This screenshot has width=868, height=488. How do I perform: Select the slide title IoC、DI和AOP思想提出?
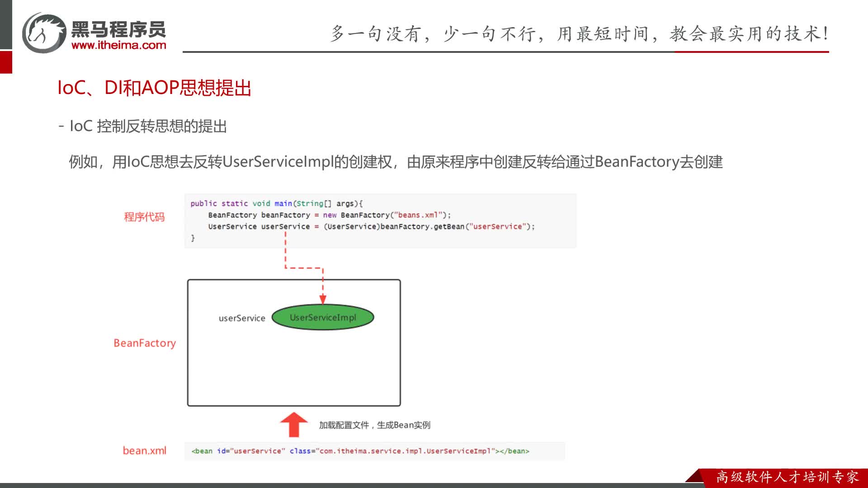tap(154, 88)
